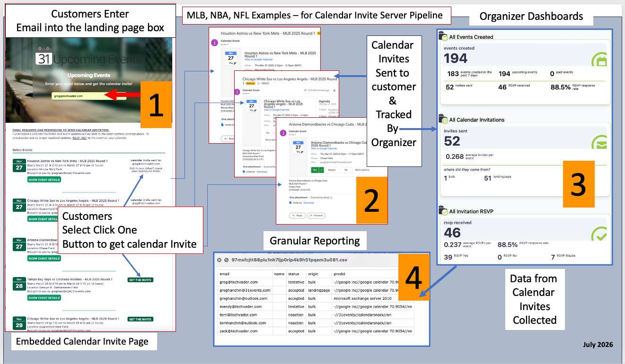Image resolution: width=625 pixels, height=364 pixels.
Task: Star the Chicago White Sox email
Action: (x=335, y=90)
